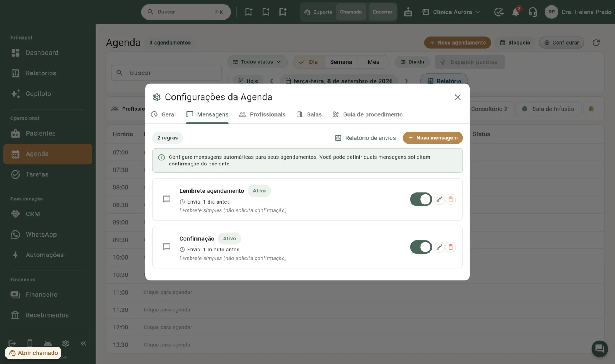The height and width of the screenshot is (364, 615).
Task: Click the sidebar settings gear icon
Action: pyautogui.click(x=66, y=343)
